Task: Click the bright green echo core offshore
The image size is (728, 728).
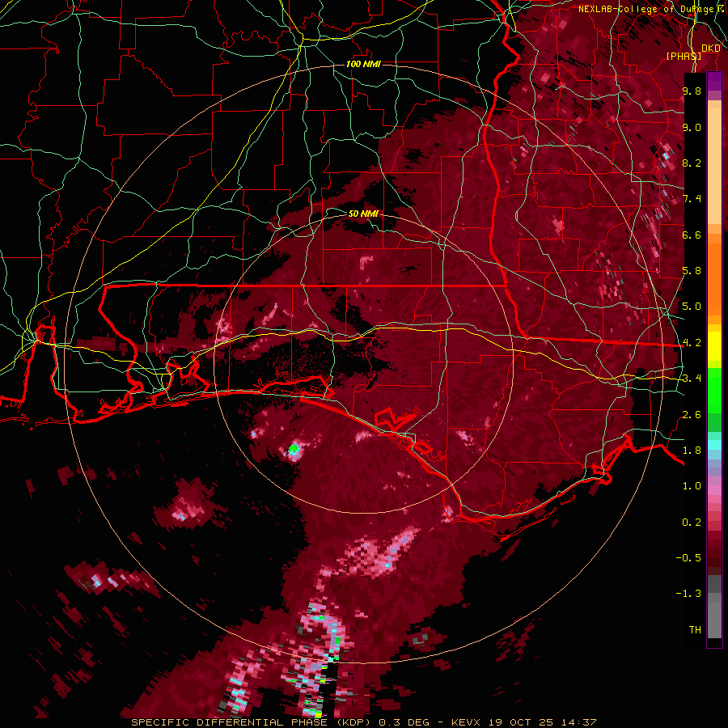Action: point(294,448)
